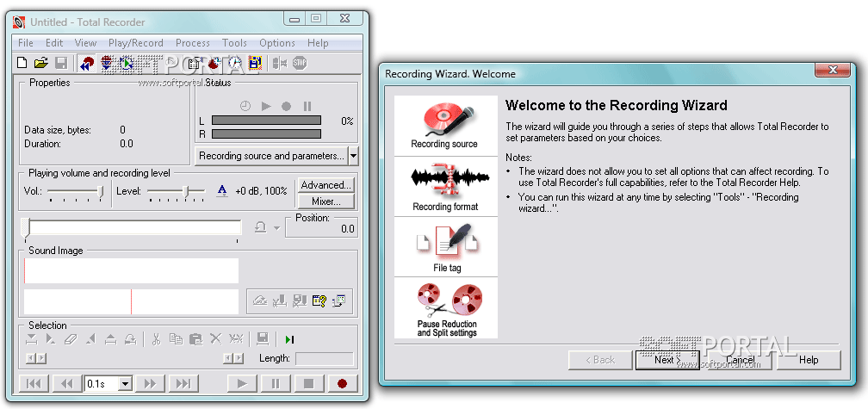This screenshot has height=409, width=868.
Task: Click the scissors Cut icon in Selection
Action: [x=156, y=338]
